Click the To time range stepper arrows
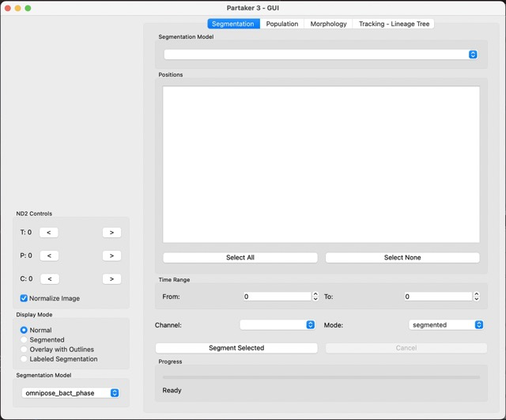Screen dimensions: 506x420 [476, 297]
